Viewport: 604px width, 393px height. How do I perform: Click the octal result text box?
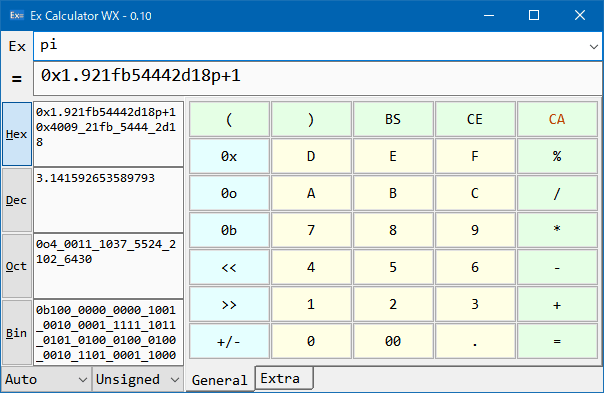tap(108, 266)
